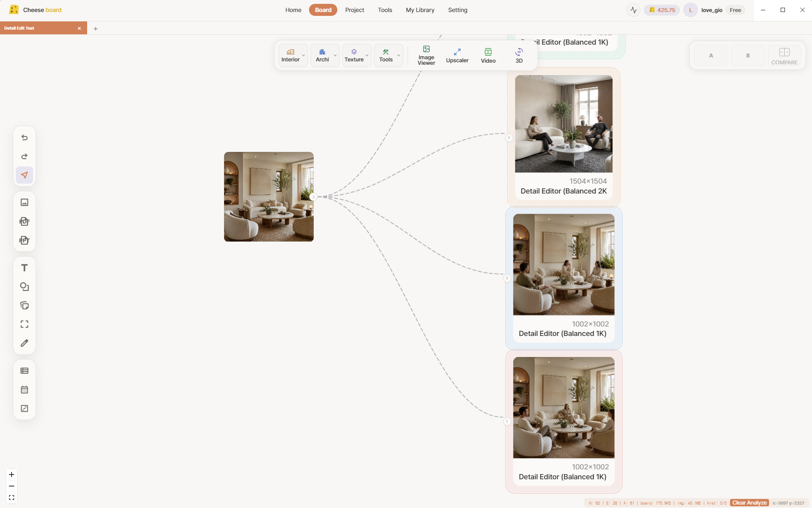The width and height of the screenshot is (812, 508).
Task: Expand the Interior dropdown arrow
Action: (x=303, y=55)
